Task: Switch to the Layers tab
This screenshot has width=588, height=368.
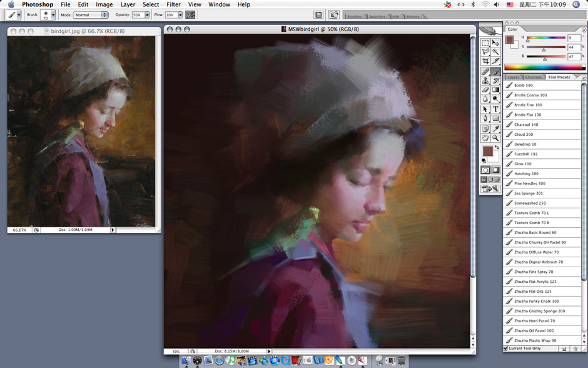Action: (x=514, y=77)
